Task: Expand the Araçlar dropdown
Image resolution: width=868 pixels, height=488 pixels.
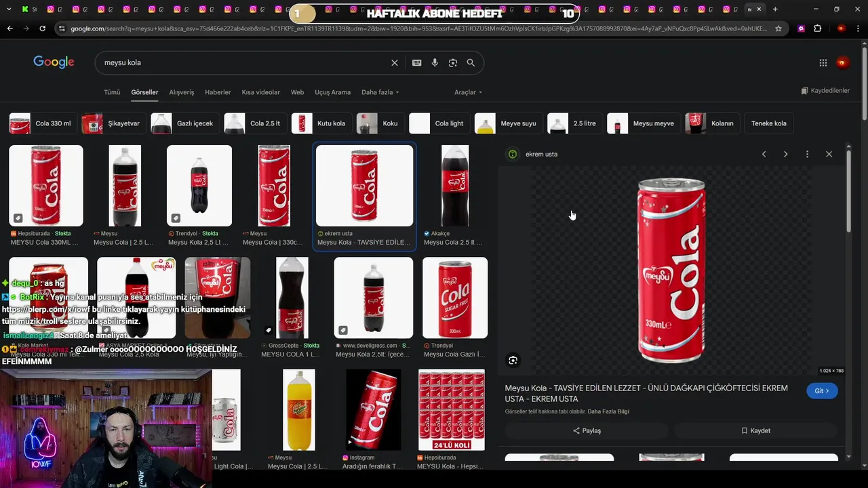Action: [468, 92]
